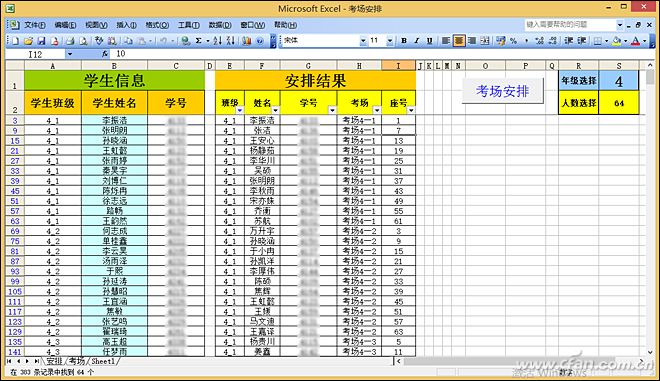Open the 考场 column filter dropdown
This screenshot has height=381, width=660.
coord(377,110)
